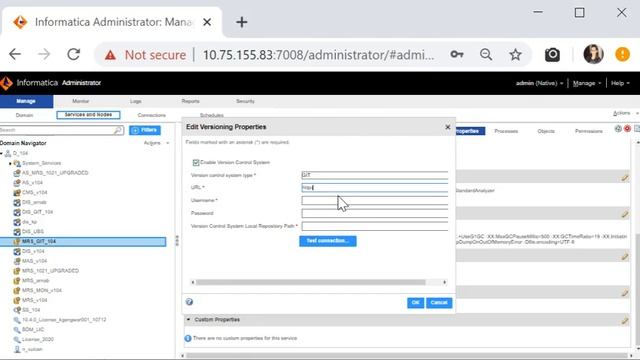Switch to the Monitor tab
This screenshot has height=360, width=640.
point(80,101)
